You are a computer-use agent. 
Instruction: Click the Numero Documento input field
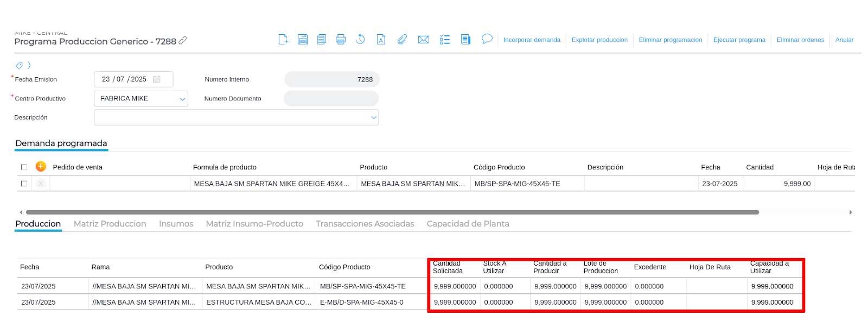(331, 99)
